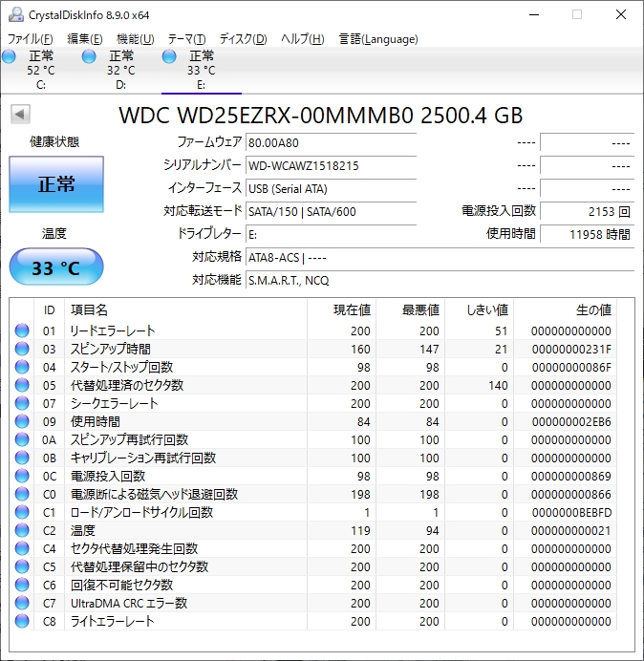The height and width of the screenshot is (661, 644).
Task: Click the transfer mode field SATA/150 | SATA/600
Action: (x=331, y=211)
